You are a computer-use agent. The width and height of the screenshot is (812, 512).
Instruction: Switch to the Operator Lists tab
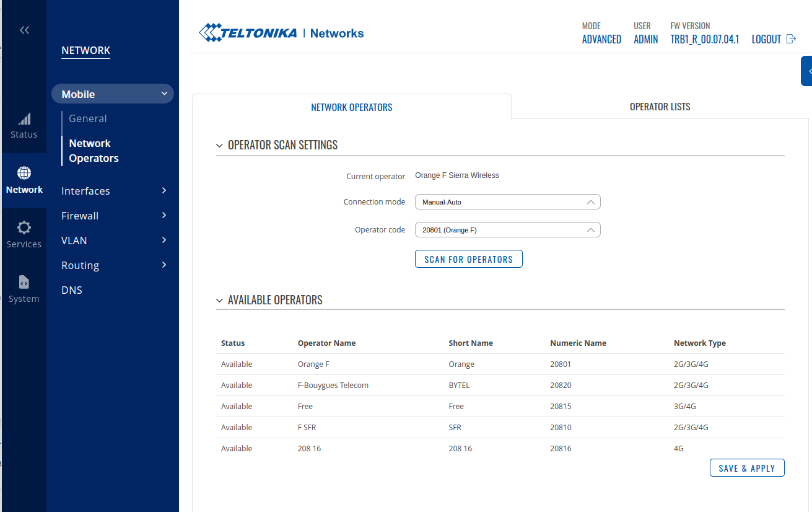coord(660,107)
